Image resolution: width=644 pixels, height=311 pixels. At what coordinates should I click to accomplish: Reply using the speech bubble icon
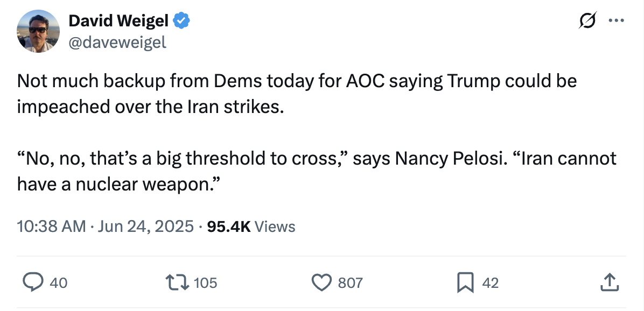tap(33, 282)
